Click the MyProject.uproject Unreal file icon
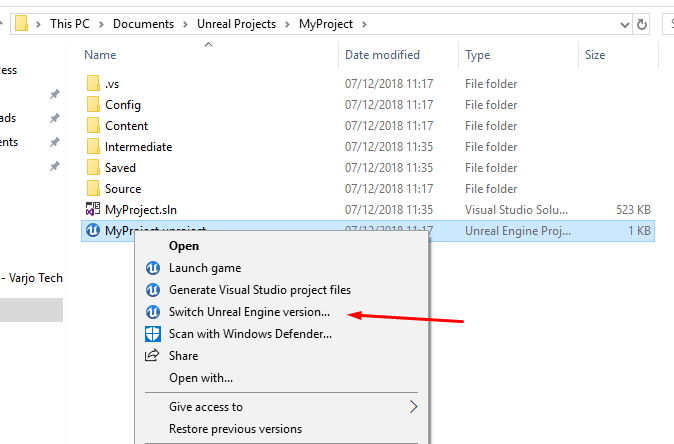 (x=93, y=231)
